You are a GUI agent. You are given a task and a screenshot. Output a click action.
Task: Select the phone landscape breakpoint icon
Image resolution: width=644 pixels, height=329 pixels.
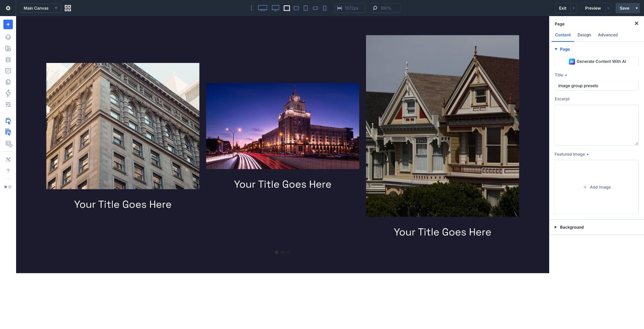[x=315, y=8]
